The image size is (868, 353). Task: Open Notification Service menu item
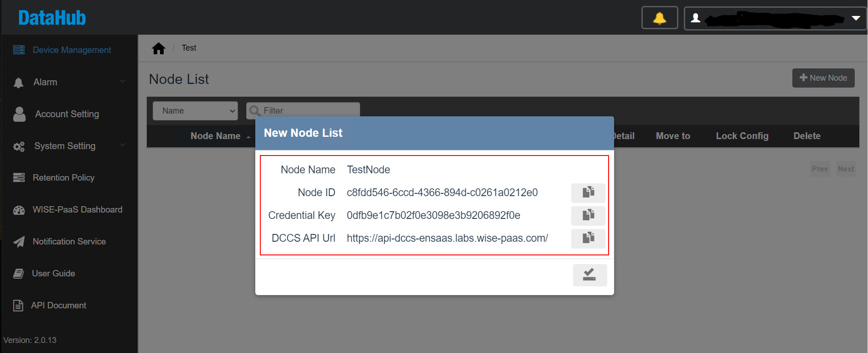pos(69,242)
